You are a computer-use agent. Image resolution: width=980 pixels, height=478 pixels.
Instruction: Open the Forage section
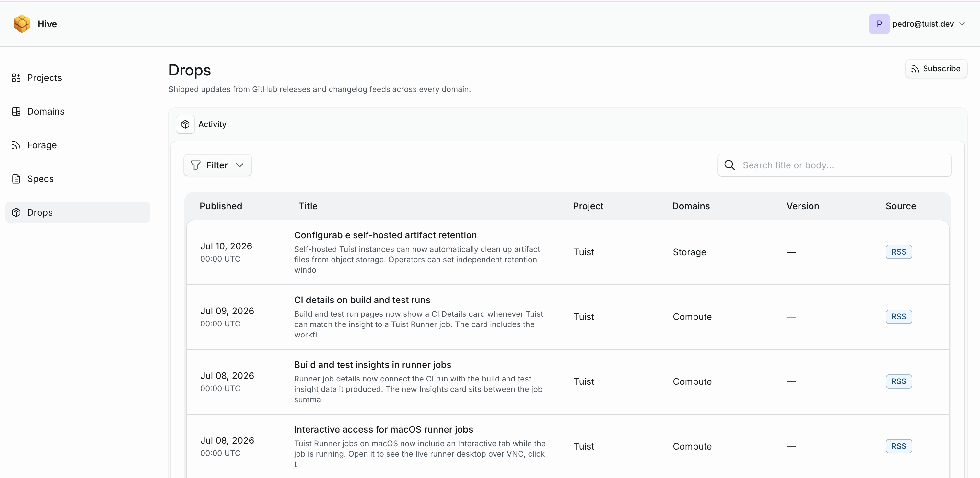pyautogui.click(x=77, y=145)
